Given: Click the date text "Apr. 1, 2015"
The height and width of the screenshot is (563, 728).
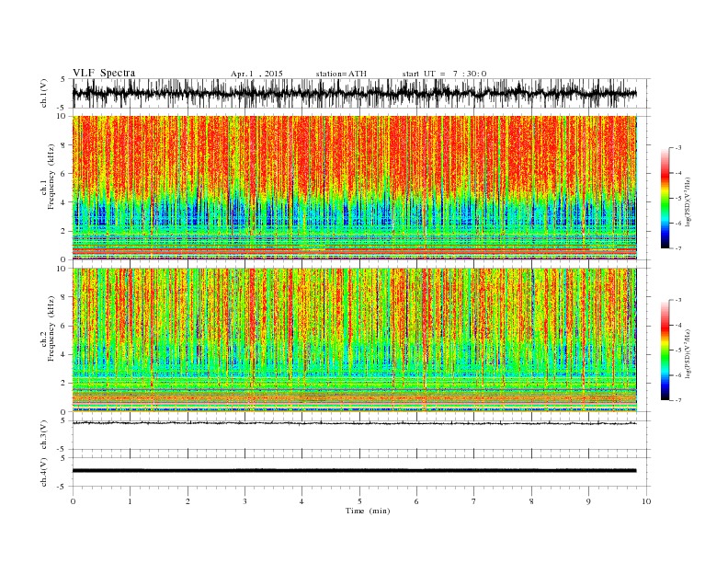Looking at the screenshot, I should [x=256, y=74].
